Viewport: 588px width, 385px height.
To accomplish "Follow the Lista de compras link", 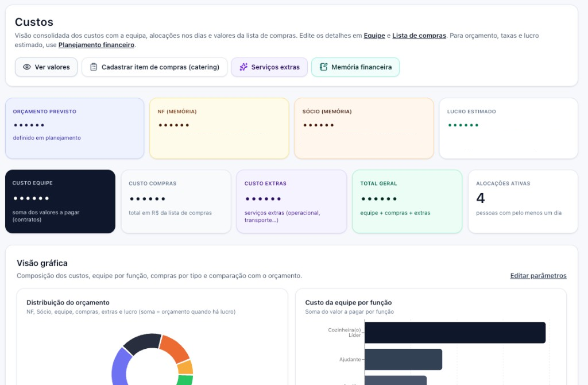I will [419, 36].
